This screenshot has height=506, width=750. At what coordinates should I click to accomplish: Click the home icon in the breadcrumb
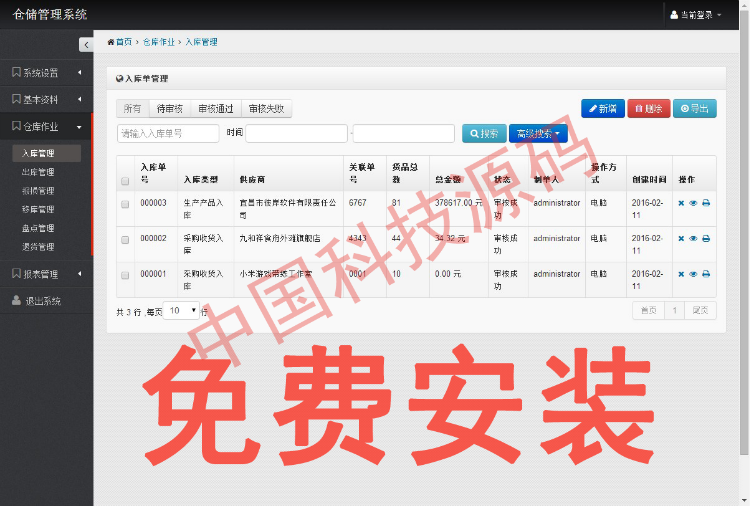point(111,42)
